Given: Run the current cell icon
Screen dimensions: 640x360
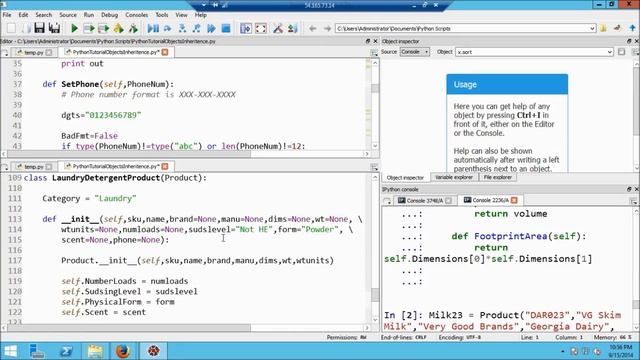Looking at the screenshot, I should pos(89,28).
